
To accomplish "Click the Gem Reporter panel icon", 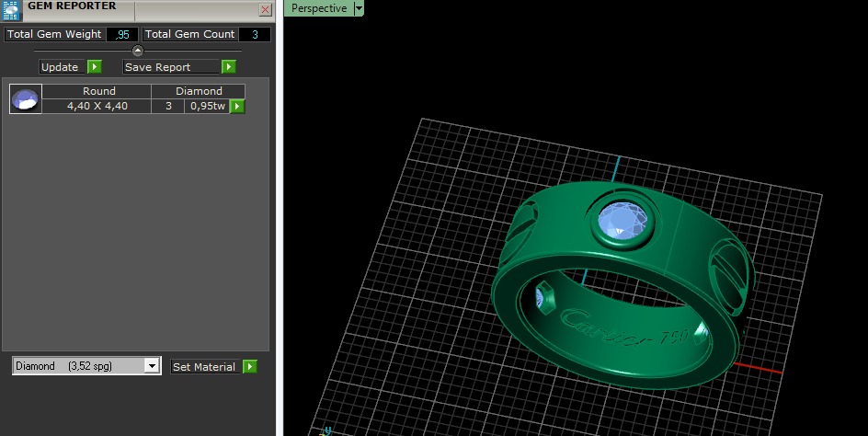I will (11, 10).
